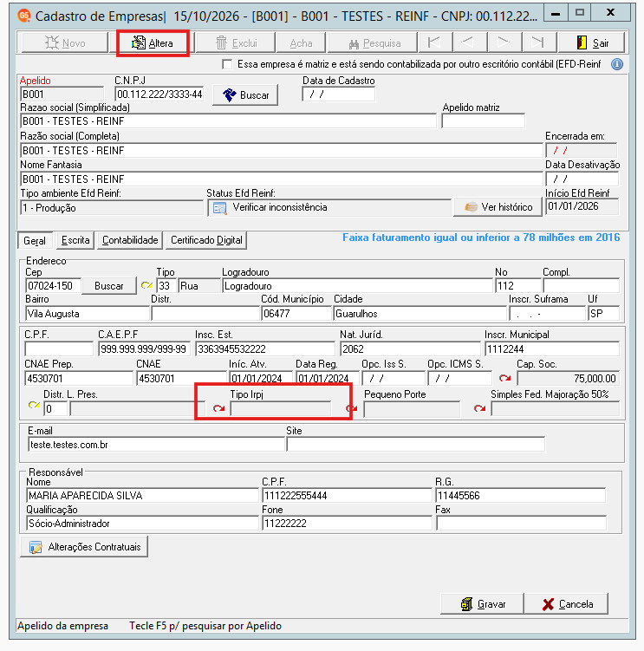
Task: Click the No field with 112
Action: (518, 286)
